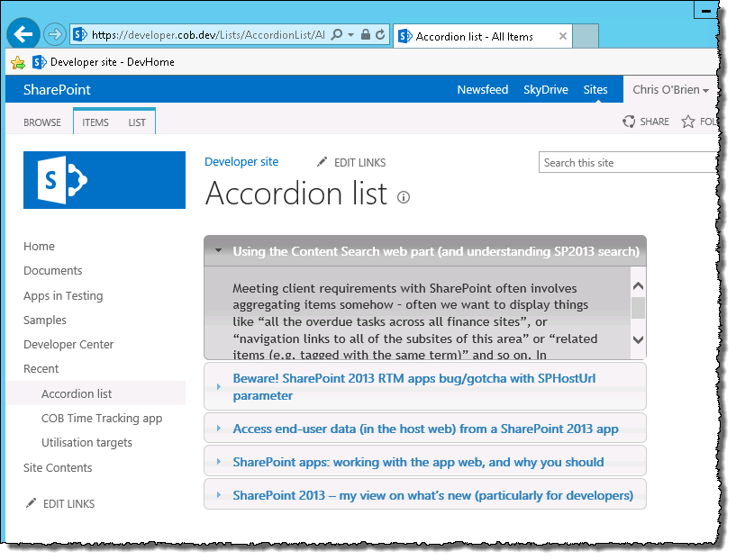Open the SharePoint site logo image
Screen dimensions: 736x560
tap(104, 180)
